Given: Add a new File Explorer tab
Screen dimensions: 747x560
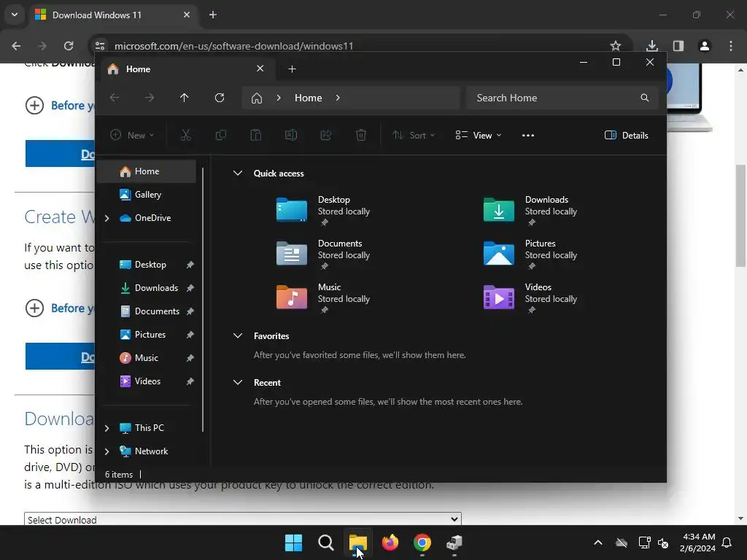Looking at the screenshot, I should pyautogui.click(x=292, y=69).
